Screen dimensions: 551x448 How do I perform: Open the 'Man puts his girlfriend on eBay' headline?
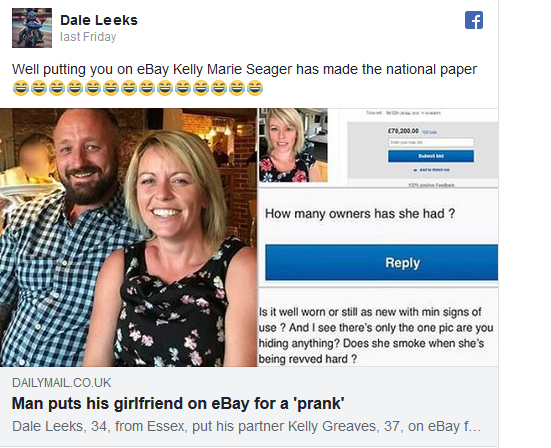[178, 403]
